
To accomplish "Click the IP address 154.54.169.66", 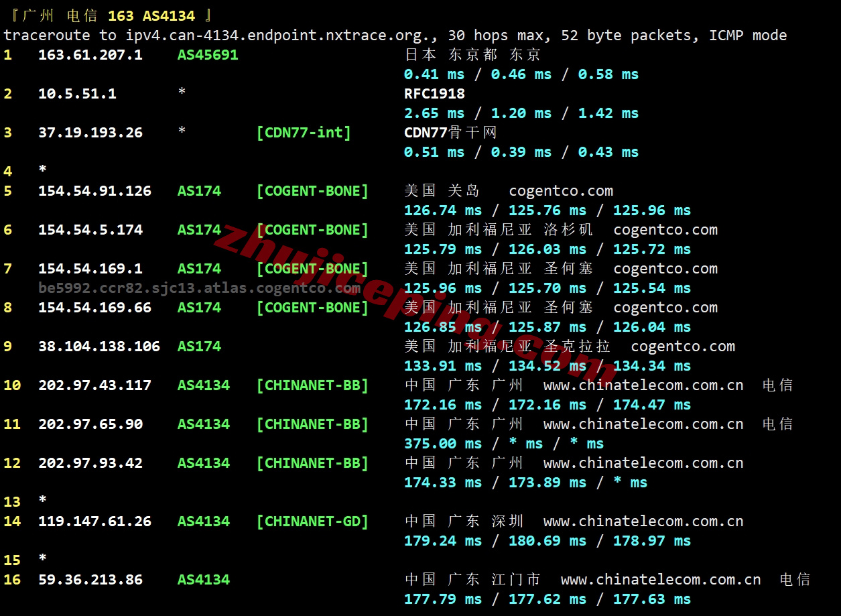I will coord(94,308).
